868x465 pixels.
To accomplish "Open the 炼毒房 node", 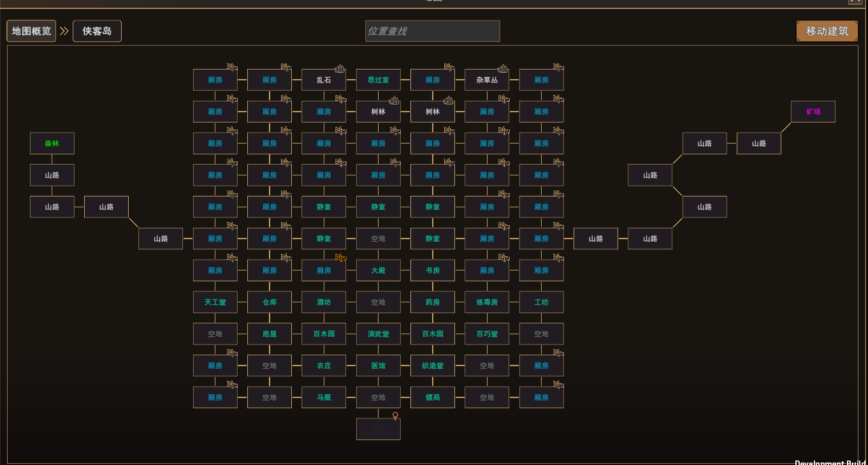I will (487, 302).
